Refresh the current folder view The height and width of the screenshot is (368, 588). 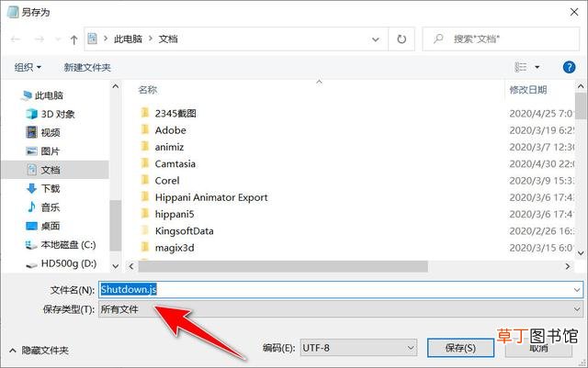pos(401,39)
